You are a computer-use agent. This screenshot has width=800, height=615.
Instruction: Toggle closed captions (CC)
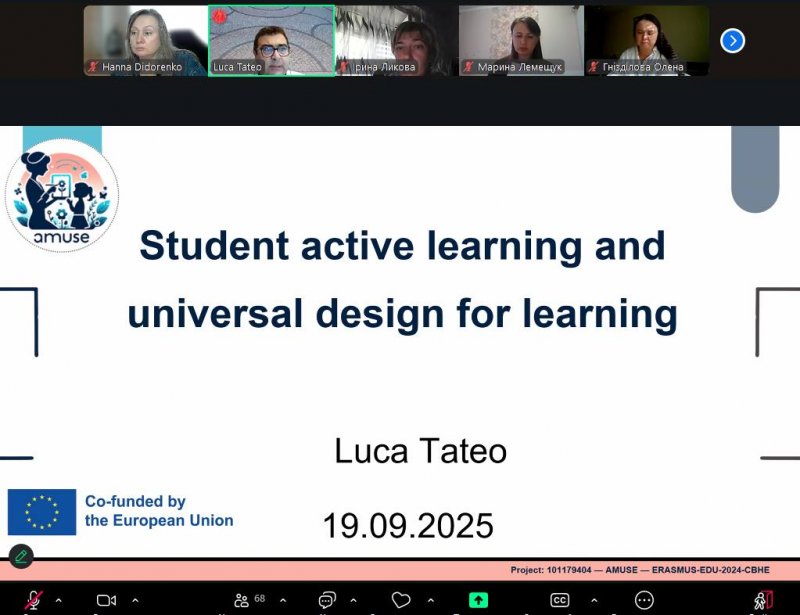[x=560, y=600]
